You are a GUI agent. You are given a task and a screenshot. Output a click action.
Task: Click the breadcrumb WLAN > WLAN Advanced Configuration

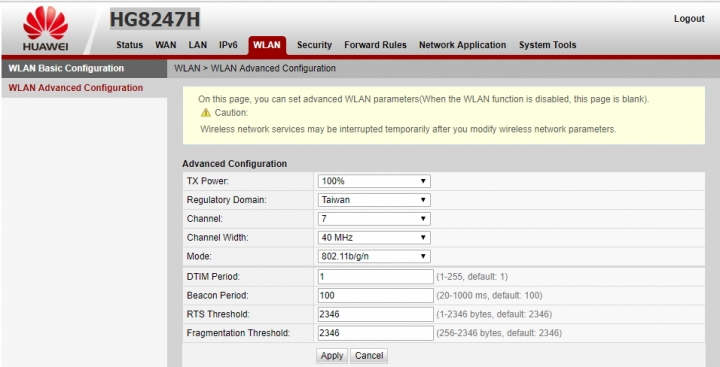255,68
